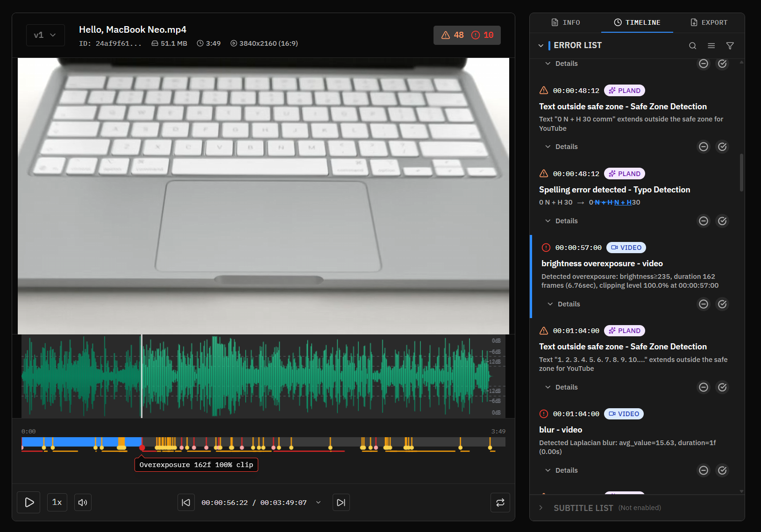The image size is (761, 532).
Task: Ignore the 00:01:04:00 safe zone error
Action: tap(704, 387)
